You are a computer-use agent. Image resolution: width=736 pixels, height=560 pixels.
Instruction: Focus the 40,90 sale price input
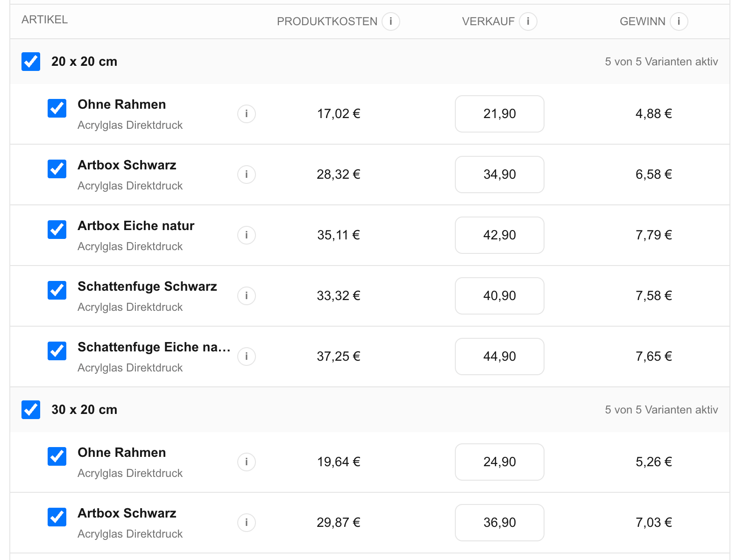[x=500, y=296]
